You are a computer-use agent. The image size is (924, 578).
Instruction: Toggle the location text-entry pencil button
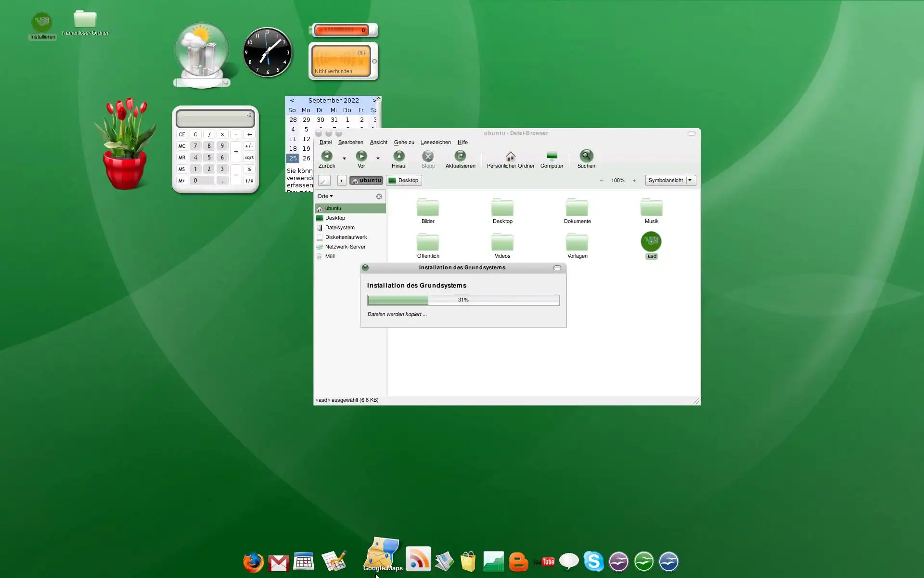click(x=324, y=181)
